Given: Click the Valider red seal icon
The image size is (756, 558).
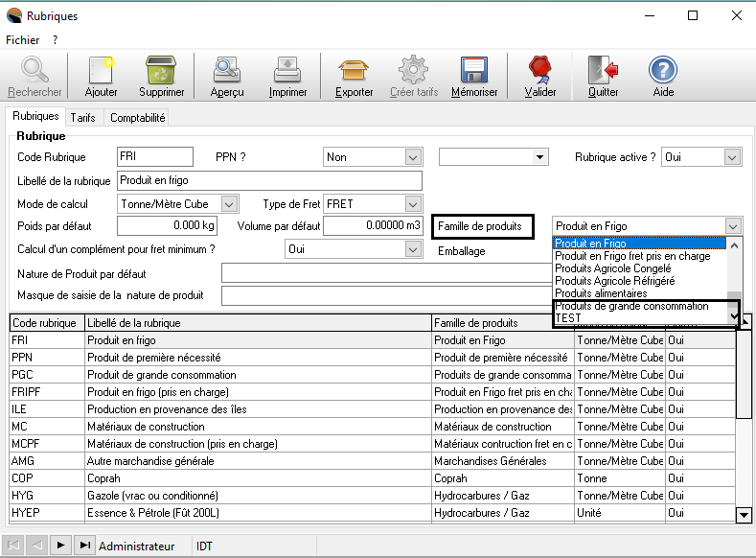Looking at the screenshot, I should pyautogui.click(x=540, y=73).
